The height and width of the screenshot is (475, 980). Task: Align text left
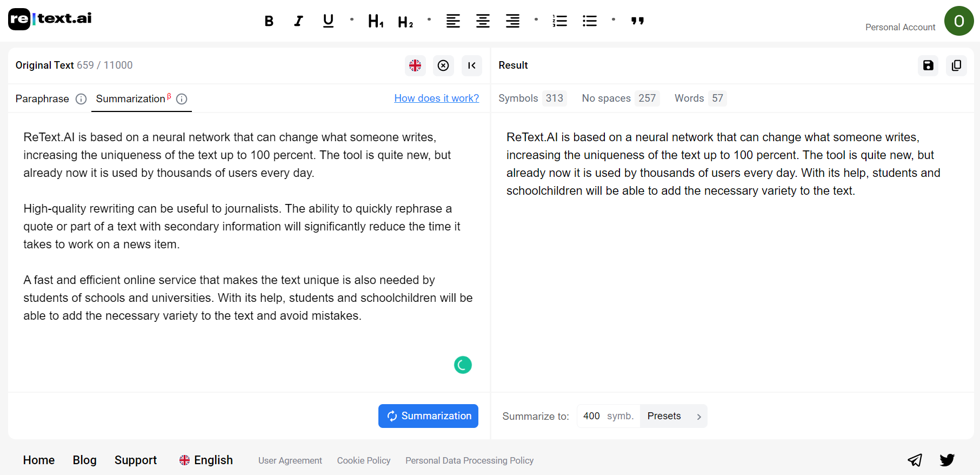(x=453, y=21)
